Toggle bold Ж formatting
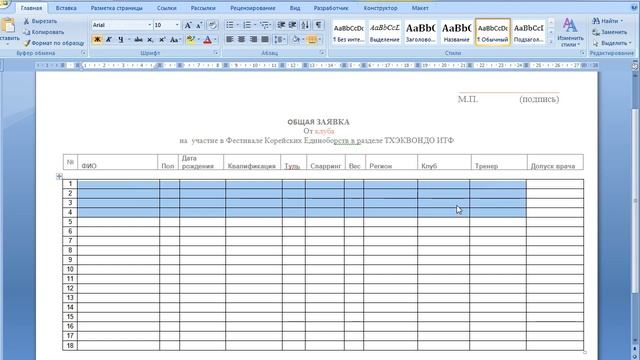The height and width of the screenshot is (360, 640). click(x=97, y=40)
